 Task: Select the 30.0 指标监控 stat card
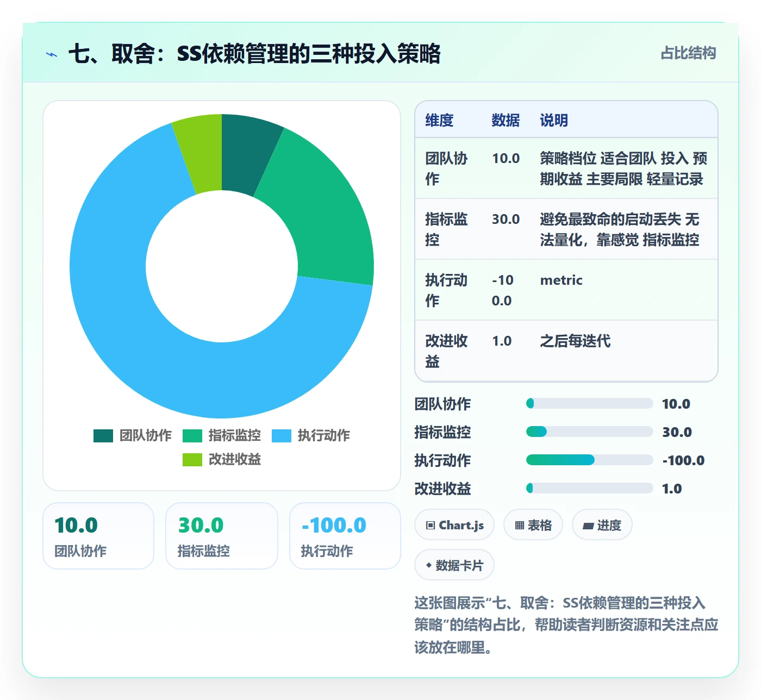coord(222,536)
